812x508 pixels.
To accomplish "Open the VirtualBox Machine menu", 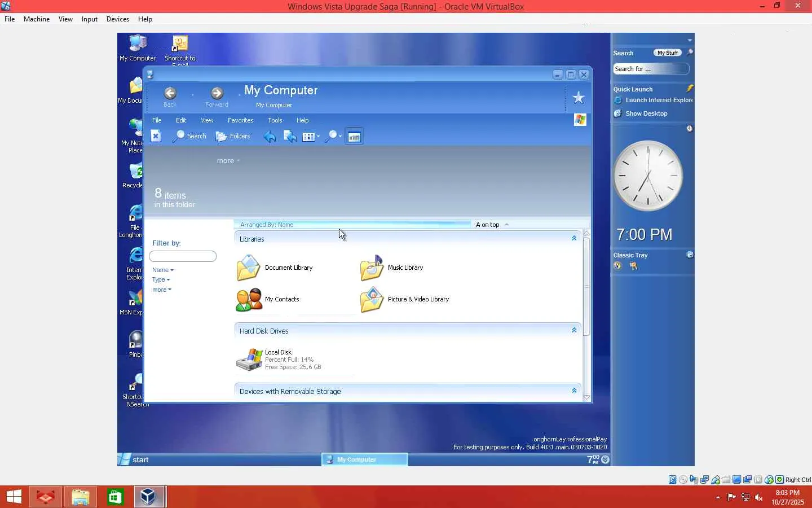I will coord(37,19).
